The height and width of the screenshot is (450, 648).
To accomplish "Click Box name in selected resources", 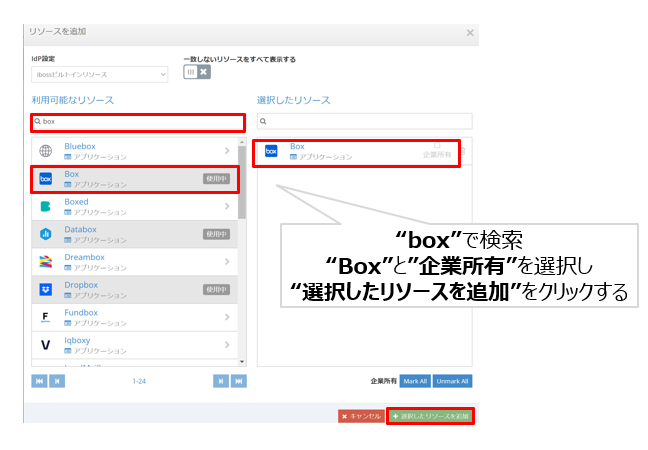I will (x=297, y=146).
